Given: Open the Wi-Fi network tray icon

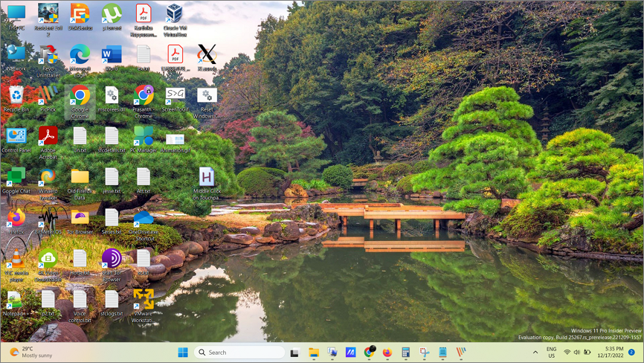Looking at the screenshot, I should (567, 353).
